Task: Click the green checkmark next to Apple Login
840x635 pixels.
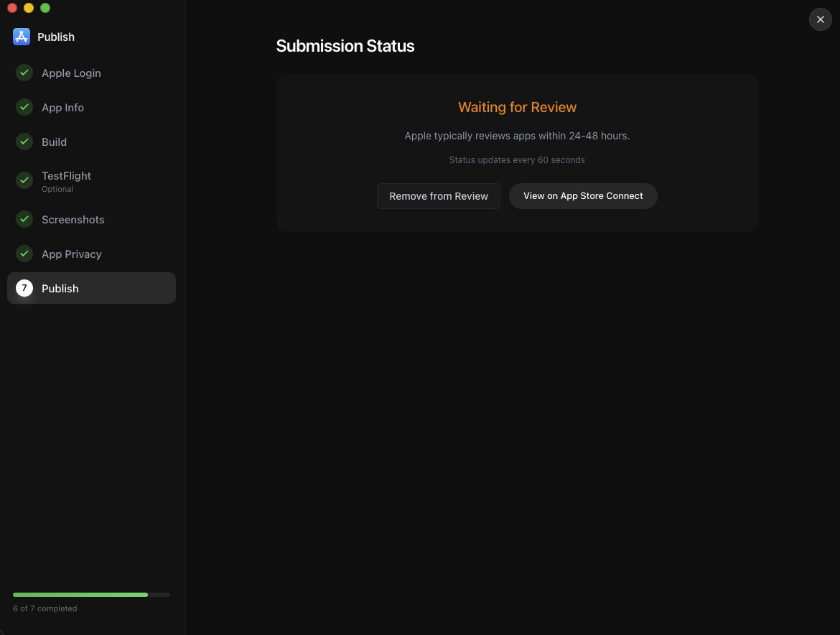Action: click(24, 73)
